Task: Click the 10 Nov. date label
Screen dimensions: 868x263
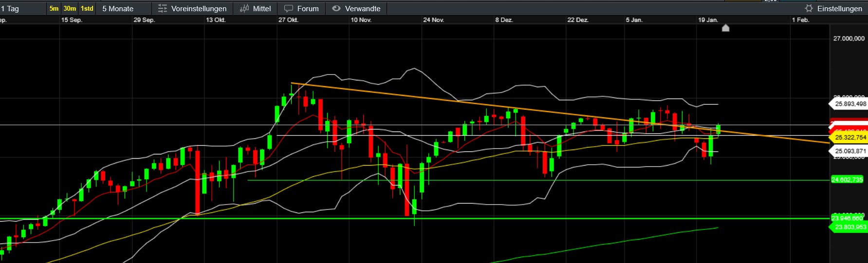Action: (x=361, y=20)
